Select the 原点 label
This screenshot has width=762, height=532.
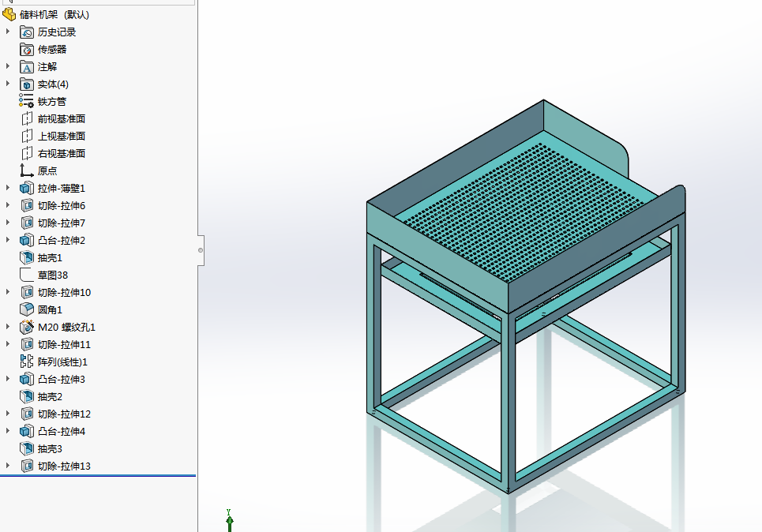47,171
